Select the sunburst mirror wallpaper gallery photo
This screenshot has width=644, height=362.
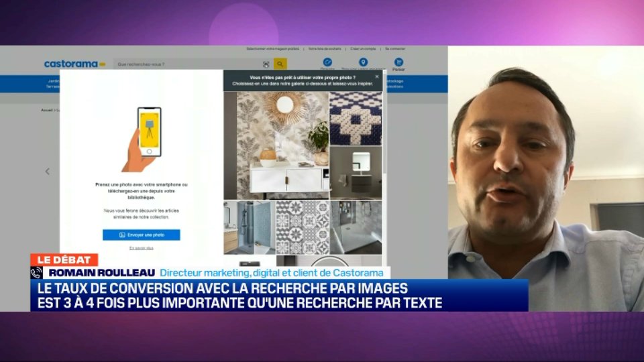point(276,145)
